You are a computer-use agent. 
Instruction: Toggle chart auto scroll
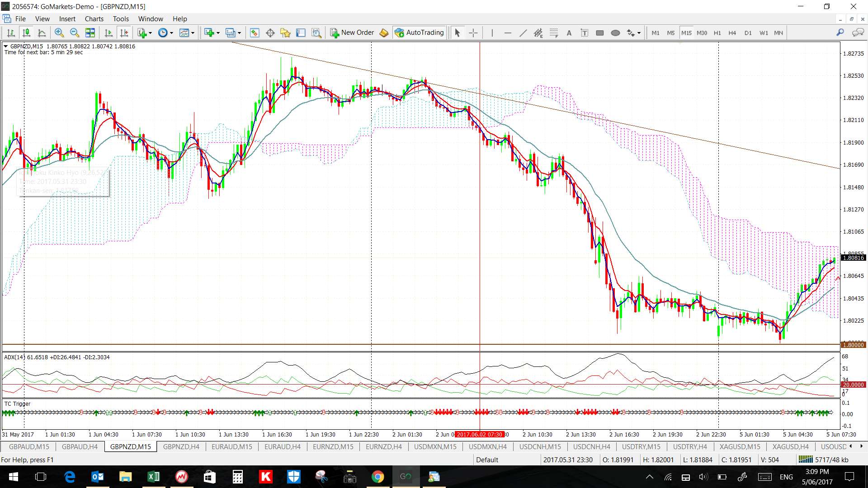(x=108, y=33)
